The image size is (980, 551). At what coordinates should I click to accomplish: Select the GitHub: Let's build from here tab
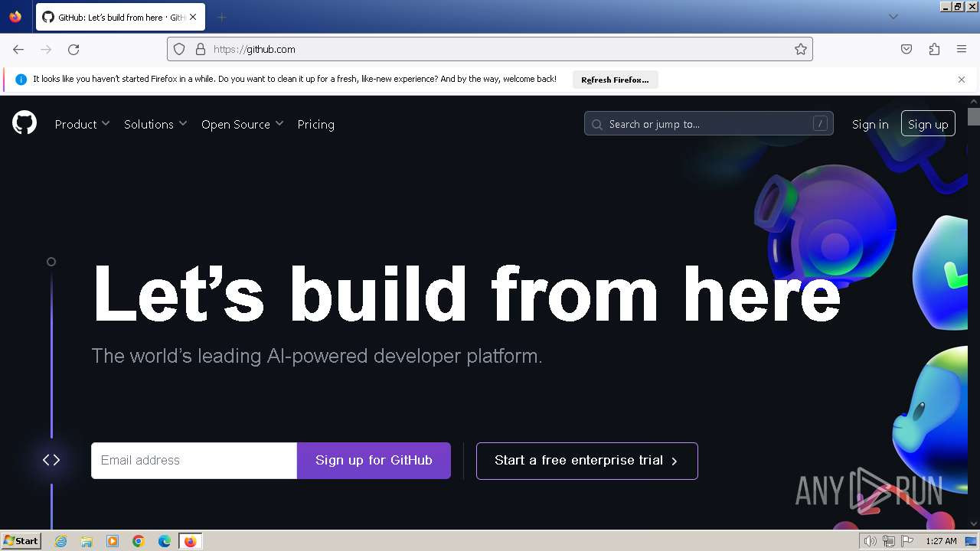click(x=120, y=17)
